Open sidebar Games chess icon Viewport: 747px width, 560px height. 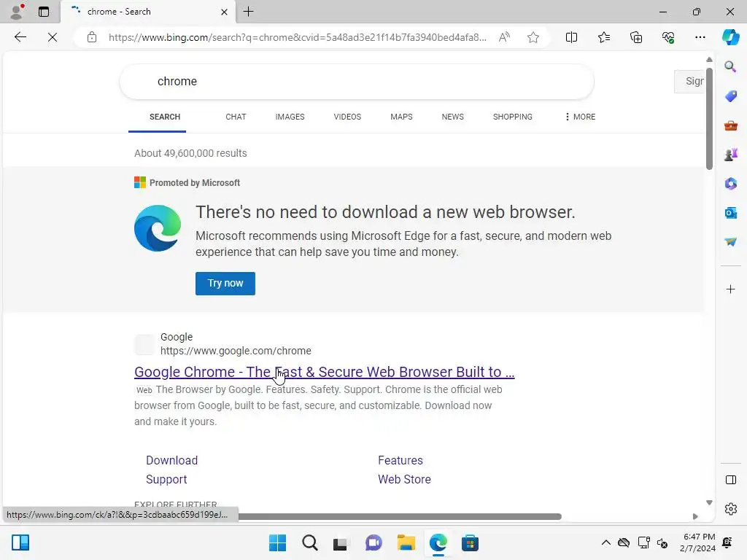[x=730, y=155]
